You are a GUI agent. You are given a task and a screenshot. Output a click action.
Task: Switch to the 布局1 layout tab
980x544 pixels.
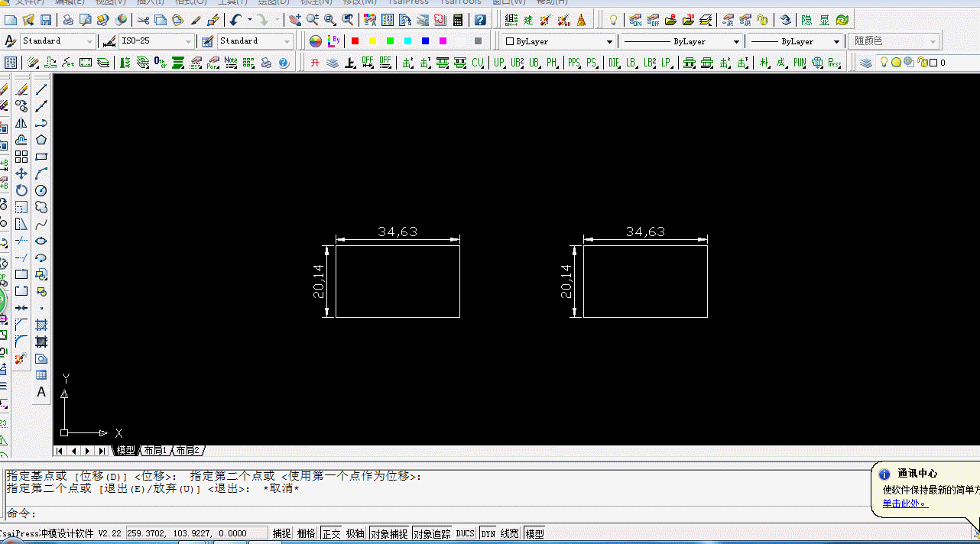point(155,451)
